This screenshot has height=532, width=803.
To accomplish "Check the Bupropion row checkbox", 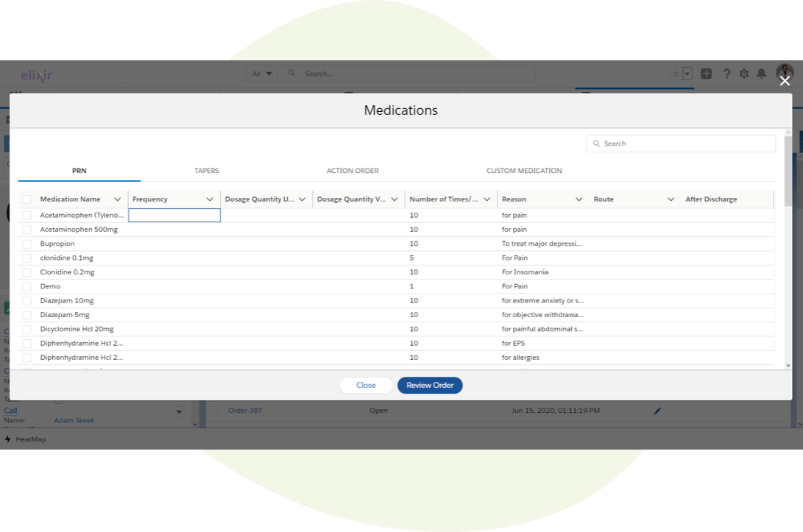I will point(27,244).
